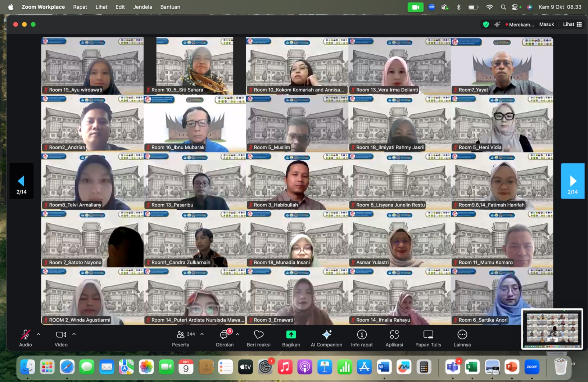Click the Masuk button
The image size is (588, 382).
click(546, 25)
